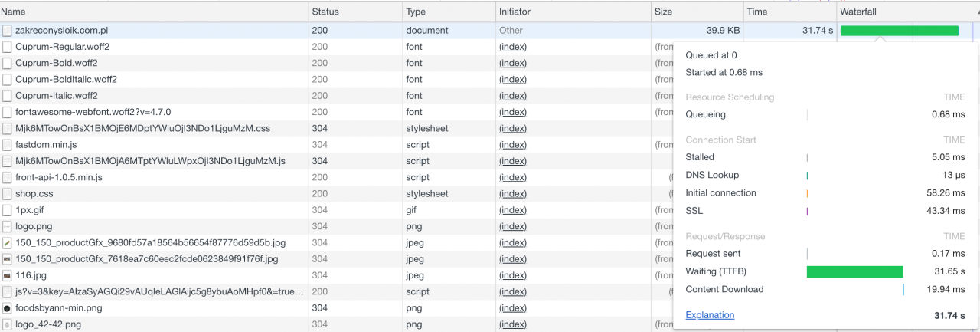Click the green waterfall bar of the document request

pos(900,31)
